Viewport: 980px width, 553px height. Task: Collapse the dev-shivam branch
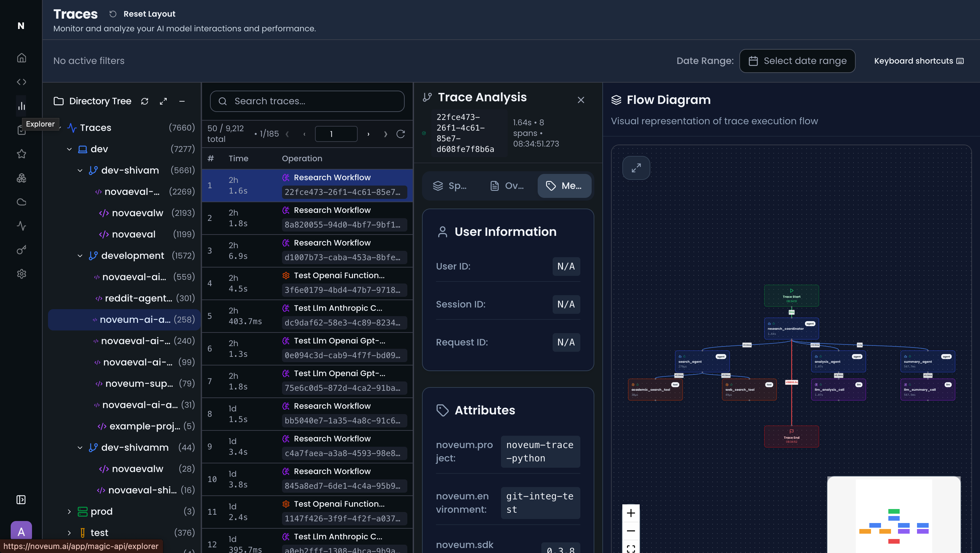pyautogui.click(x=80, y=170)
